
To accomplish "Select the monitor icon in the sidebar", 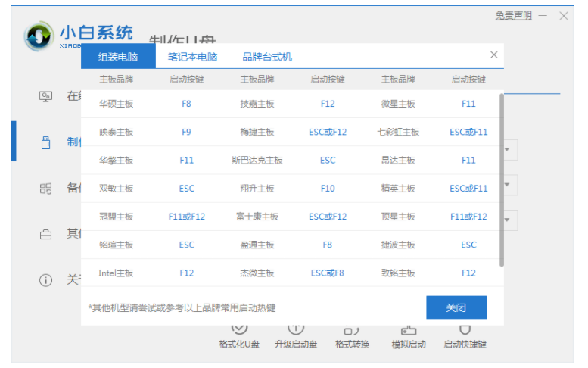I will tap(46, 96).
